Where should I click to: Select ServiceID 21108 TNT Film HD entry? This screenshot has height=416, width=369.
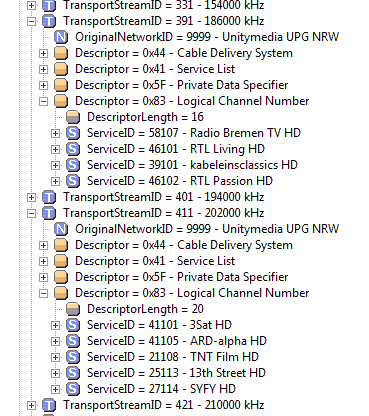[x=173, y=357]
